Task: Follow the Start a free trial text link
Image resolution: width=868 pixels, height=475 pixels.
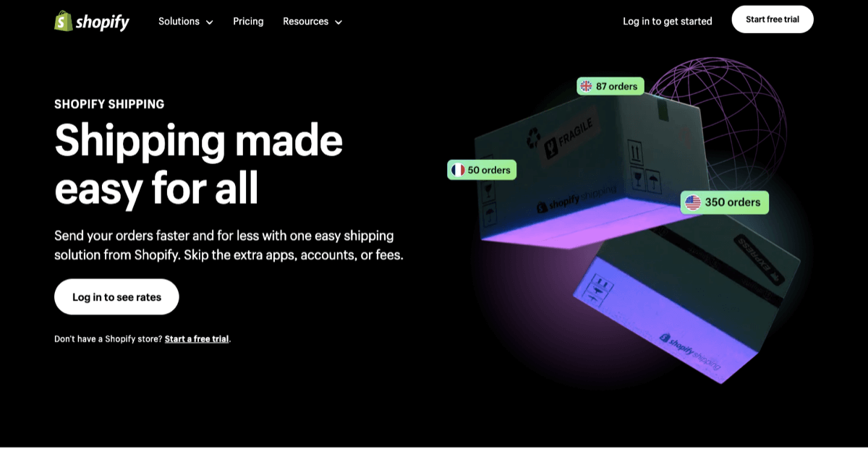Action: click(x=197, y=339)
